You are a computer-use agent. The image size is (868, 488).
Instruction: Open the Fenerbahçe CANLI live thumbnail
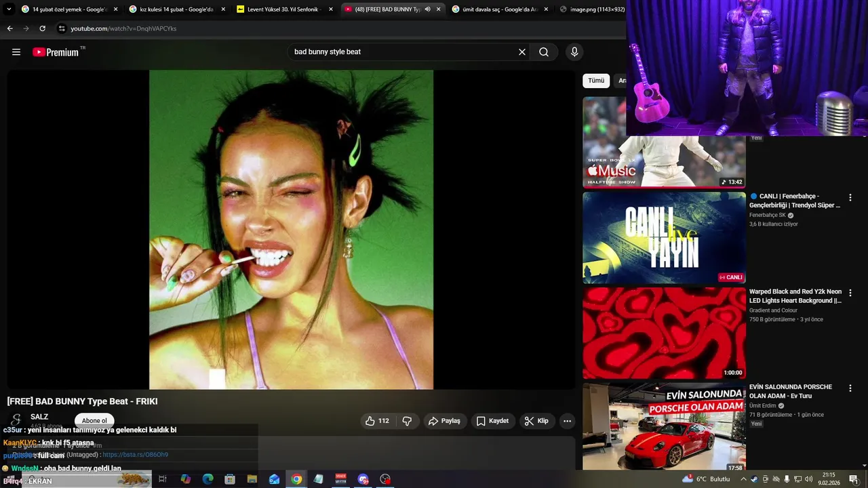pyautogui.click(x=664, y=237)
